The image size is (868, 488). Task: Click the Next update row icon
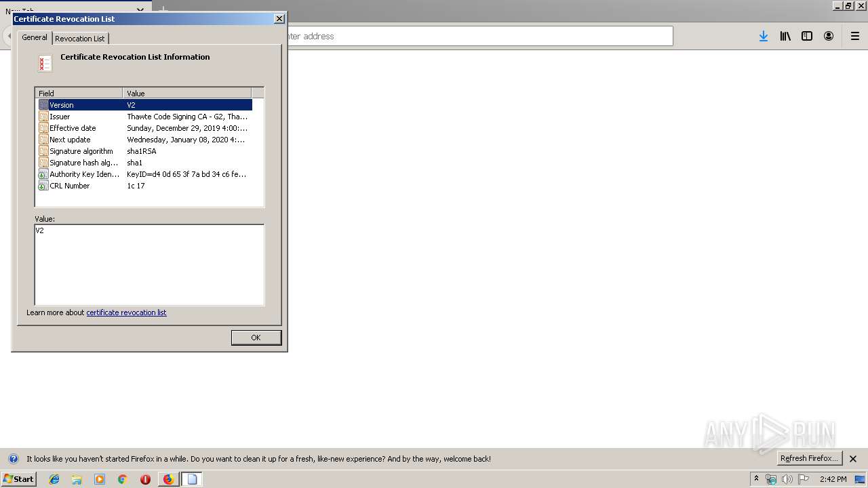43,140
